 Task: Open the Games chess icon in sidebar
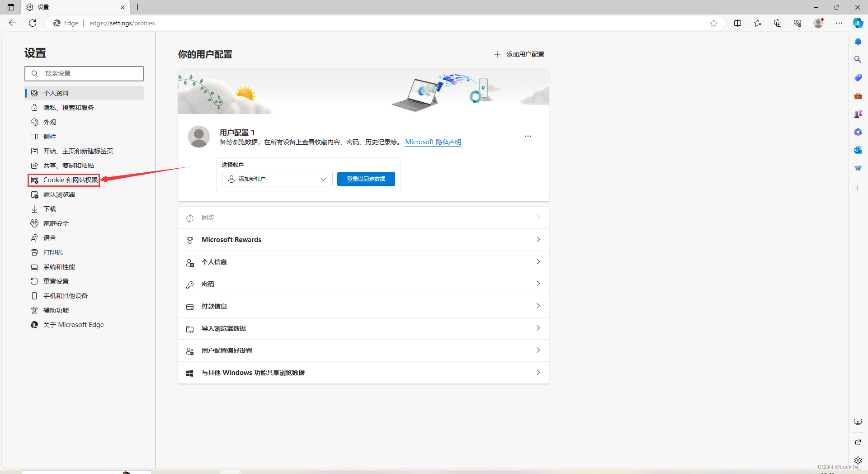(858, 114)
